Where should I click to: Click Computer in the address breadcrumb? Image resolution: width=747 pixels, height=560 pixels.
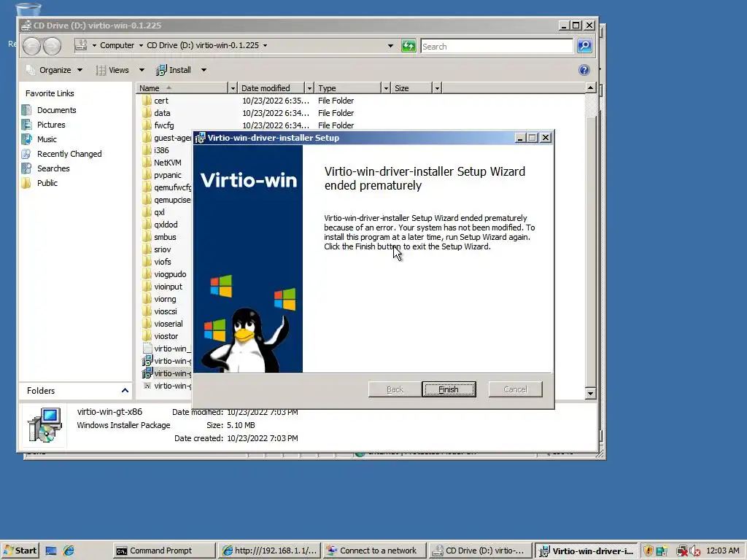tap(117, 45)
